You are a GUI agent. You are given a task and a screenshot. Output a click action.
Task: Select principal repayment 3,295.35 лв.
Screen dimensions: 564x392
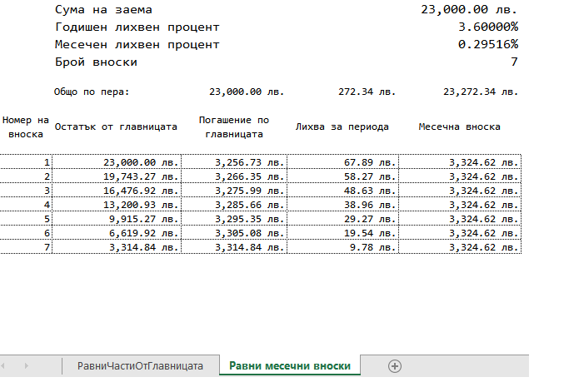(234, 218)
